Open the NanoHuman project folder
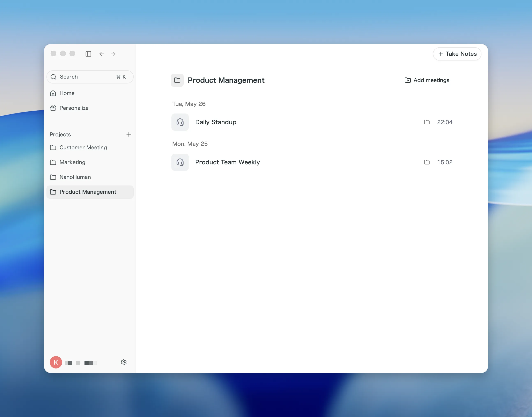This screenshot has height=417, width=532. pos(90,177)
